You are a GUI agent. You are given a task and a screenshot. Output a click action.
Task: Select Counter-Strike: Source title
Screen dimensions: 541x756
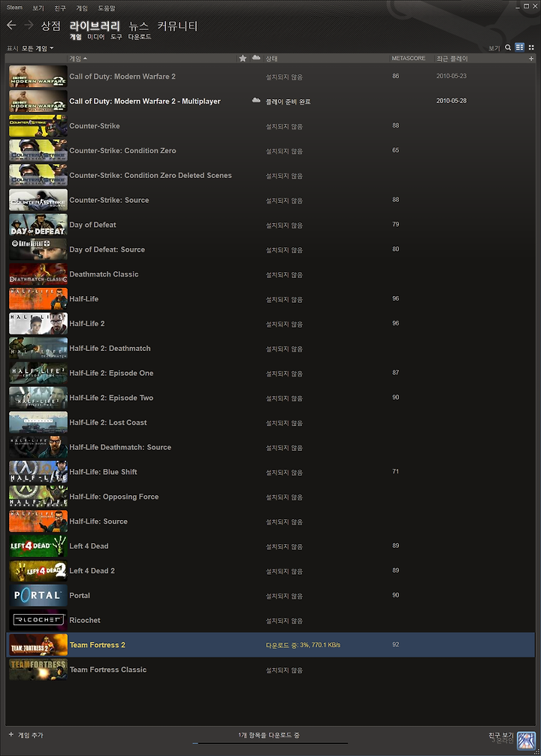(109, 200)
